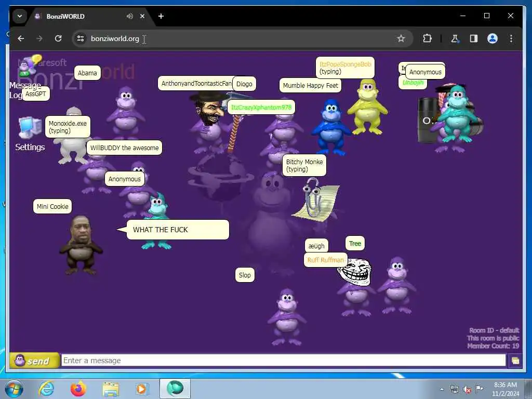Click the AnthonyandToontasticFan name tag
Image resolution: width=532 pixels, height=399 pixels.
click(x=196, y=84)
